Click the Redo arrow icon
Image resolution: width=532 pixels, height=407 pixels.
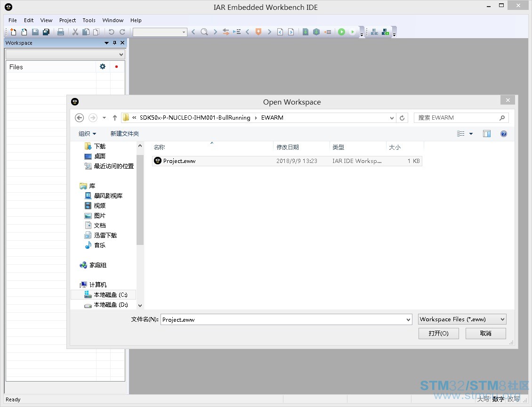[x=122, y=32]
